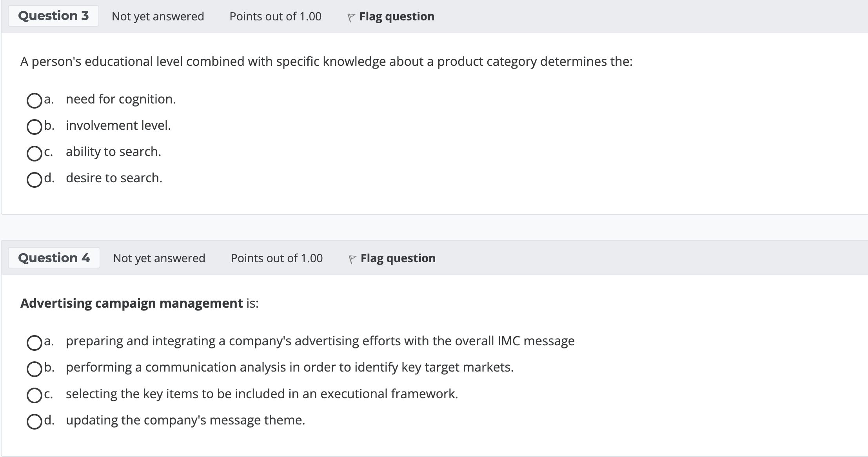
Task: Pick 'ability to search' radio button
Action: (x=34, y=153)
